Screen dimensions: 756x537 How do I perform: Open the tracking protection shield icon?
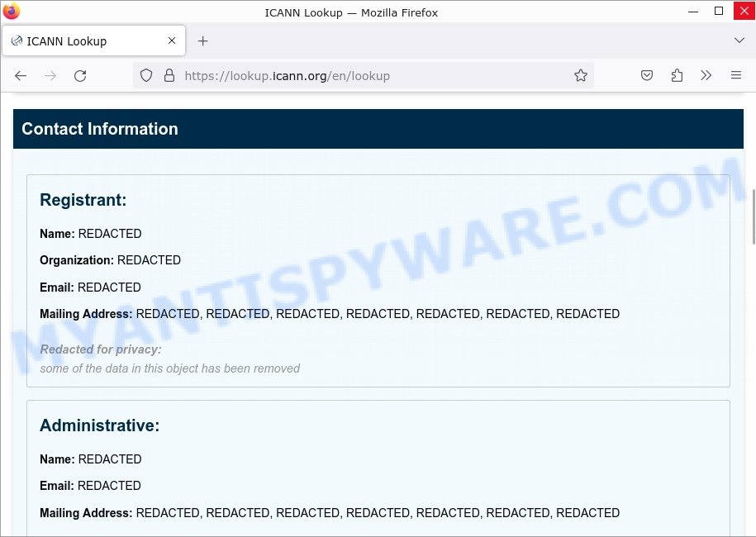point(146,75)
